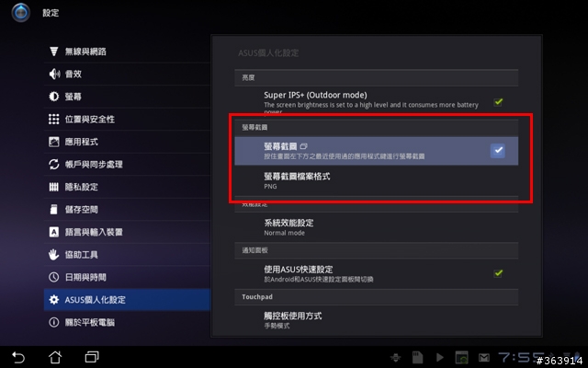The width and height of the screenshot is (588, 368).
Task: Open 系統效能設定 Normal mode chooser
Action: click(377, 227)
